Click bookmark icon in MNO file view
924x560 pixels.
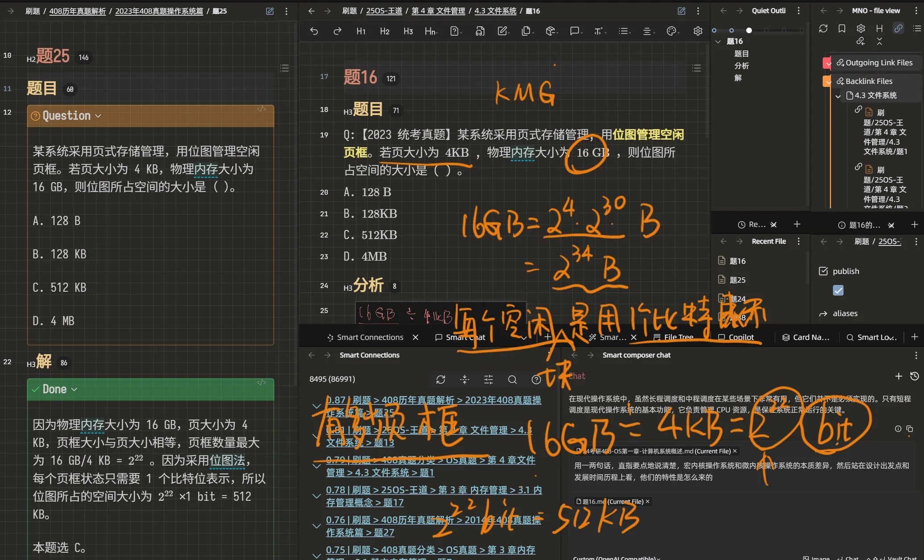[x=842, y=29]
